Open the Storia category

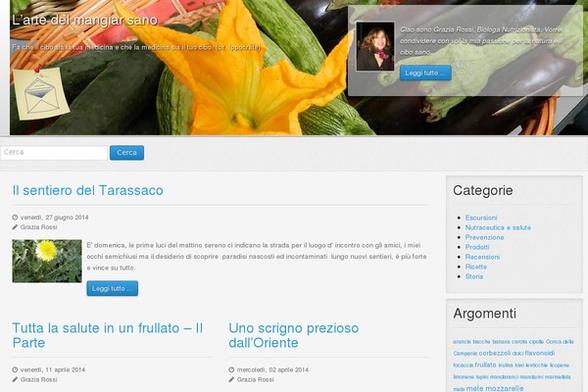(474, 276)
